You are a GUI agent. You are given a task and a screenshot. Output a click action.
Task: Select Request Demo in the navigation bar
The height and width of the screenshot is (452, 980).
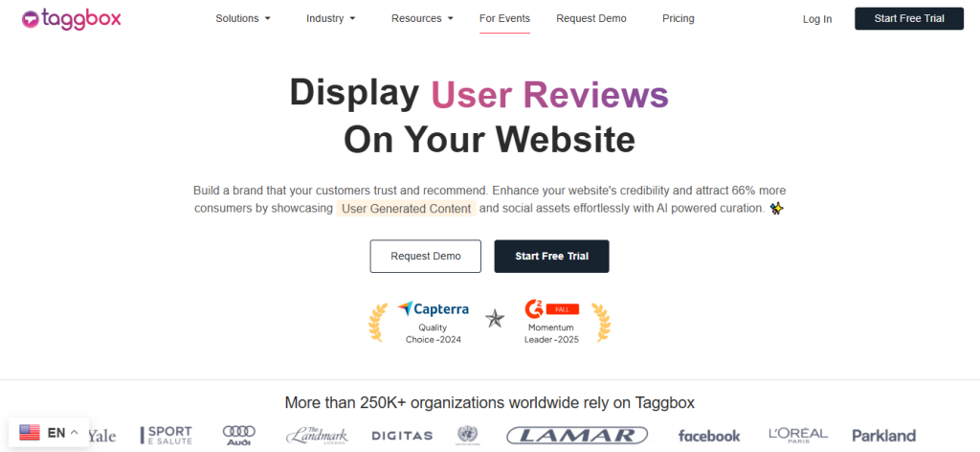tap(593, 18)
